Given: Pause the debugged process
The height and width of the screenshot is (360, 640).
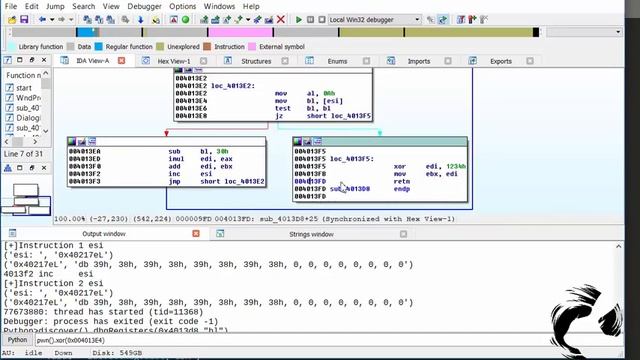Looking at the screenshot, I should tap(310, 19).
